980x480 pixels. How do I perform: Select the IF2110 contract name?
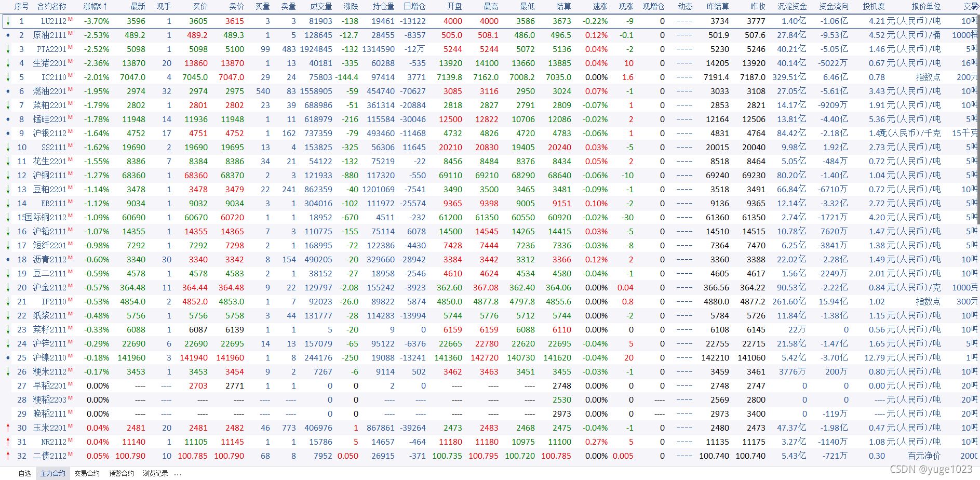[54, 302]
